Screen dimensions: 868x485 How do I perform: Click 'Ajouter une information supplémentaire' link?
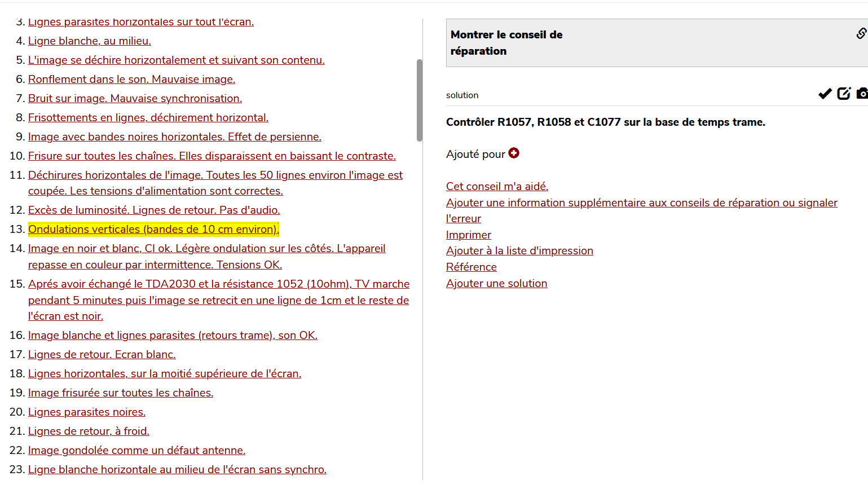click(x=642, y=210)
